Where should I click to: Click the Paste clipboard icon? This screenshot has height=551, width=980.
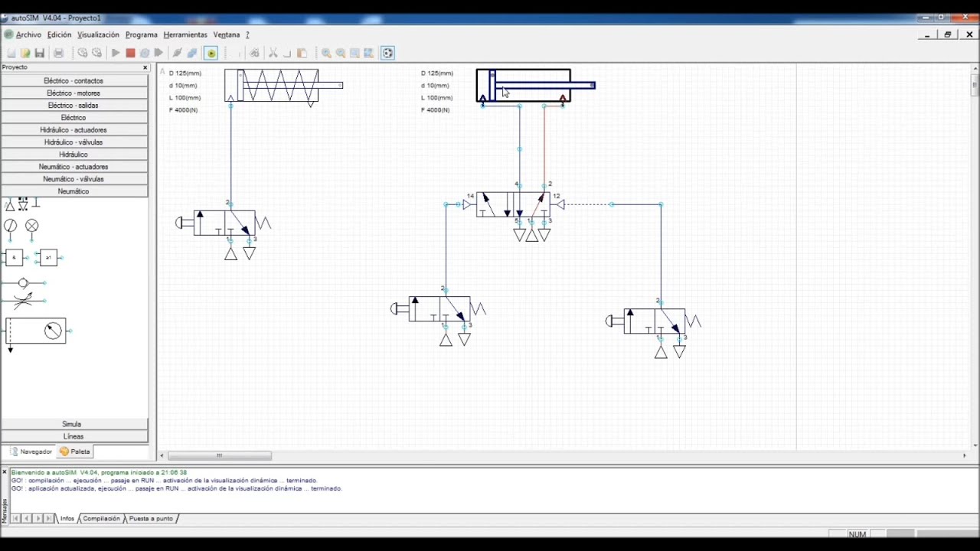point(302,53)
